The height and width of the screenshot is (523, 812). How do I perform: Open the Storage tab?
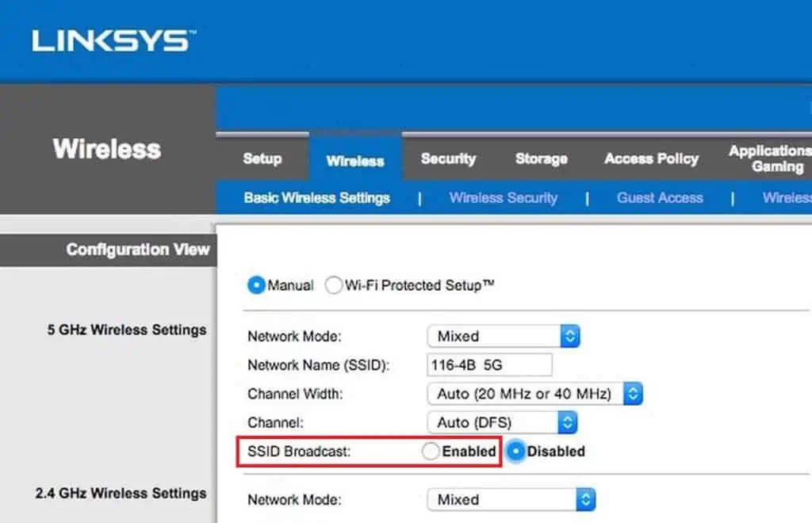pyautogui.click(x=541, y=158)
